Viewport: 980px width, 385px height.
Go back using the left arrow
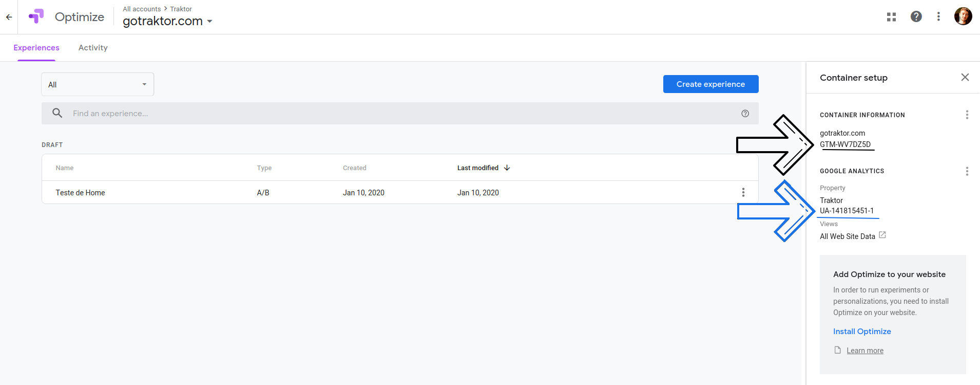9,17
